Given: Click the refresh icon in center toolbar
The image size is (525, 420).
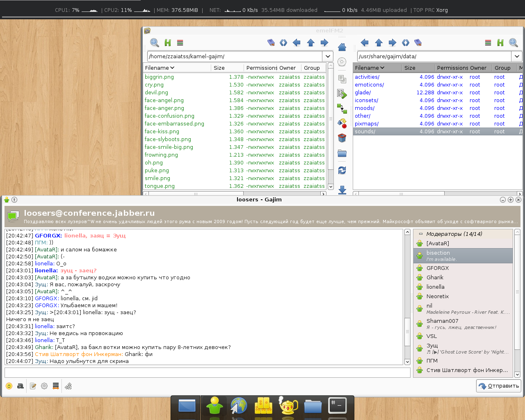Looking at the screenshot, I should [342, 170].
